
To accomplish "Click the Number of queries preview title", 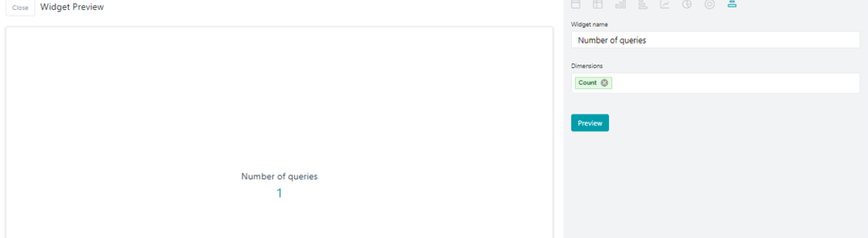I will 279,177.
